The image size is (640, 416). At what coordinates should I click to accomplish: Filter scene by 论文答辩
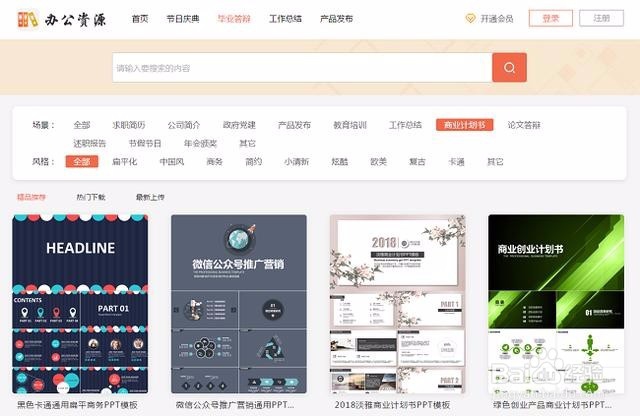tap(524, 125)
